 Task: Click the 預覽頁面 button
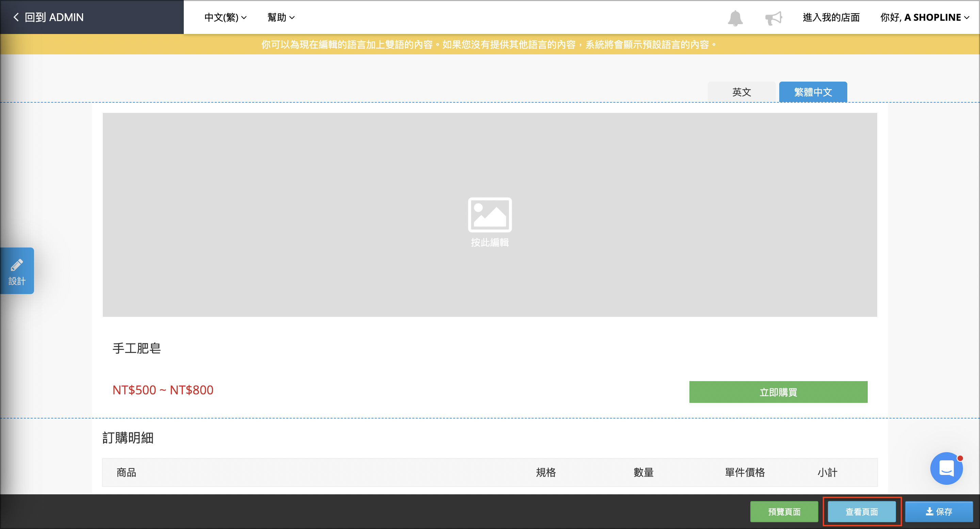tap(784, 512)
